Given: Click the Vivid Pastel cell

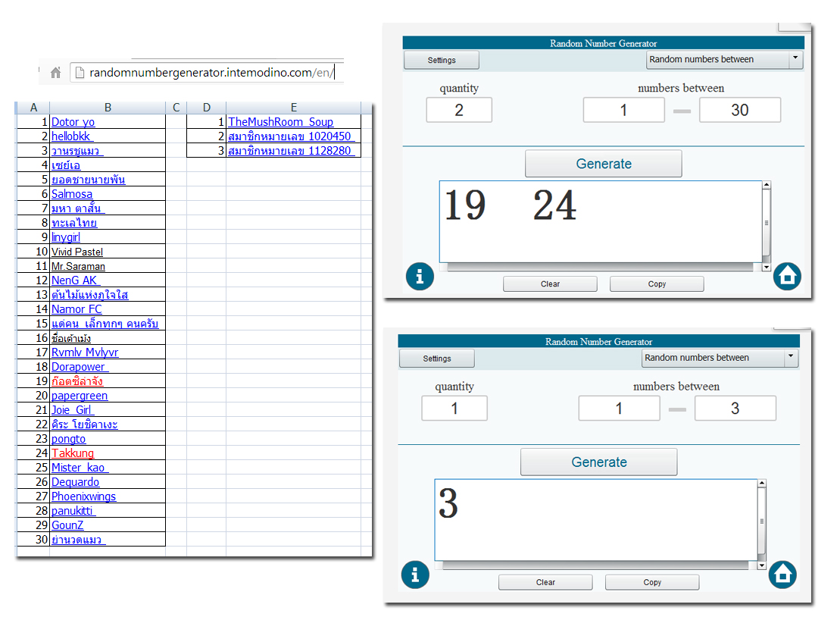Looking at the screenshot, I should click(108, 252).
